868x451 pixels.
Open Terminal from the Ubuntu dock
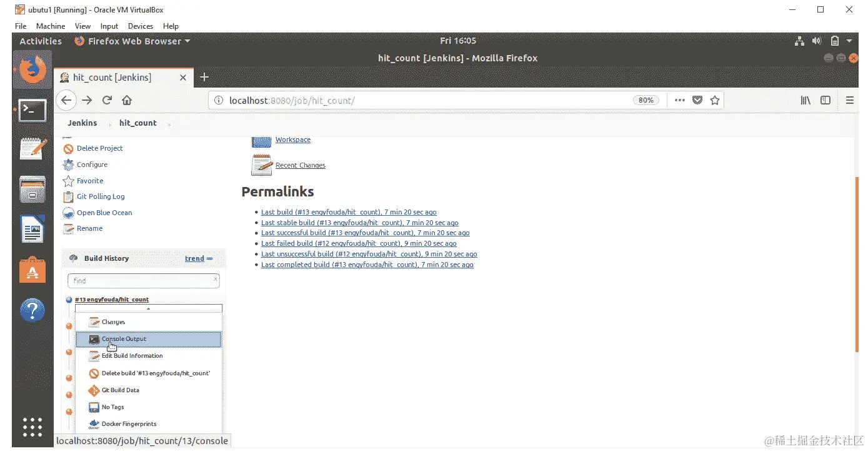[32, 111]
